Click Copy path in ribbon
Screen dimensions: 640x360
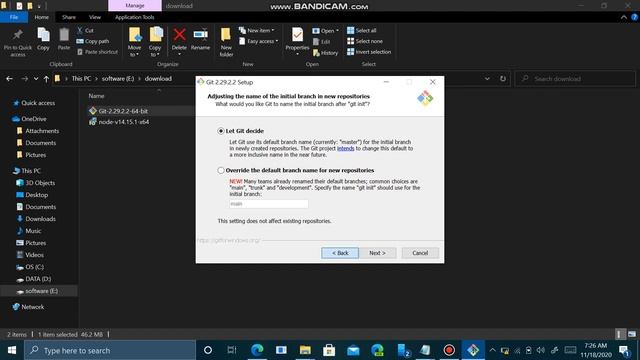click(x=93, y=41)
